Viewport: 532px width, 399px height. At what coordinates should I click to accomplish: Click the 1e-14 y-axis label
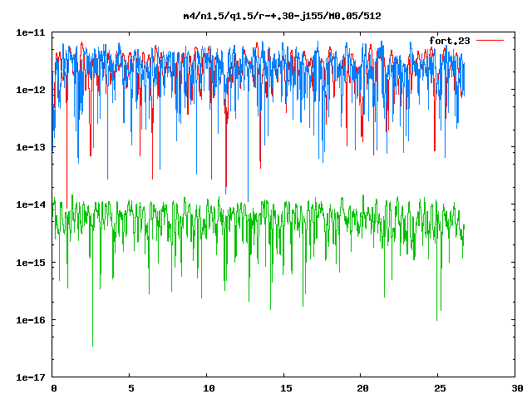[31, 204]
